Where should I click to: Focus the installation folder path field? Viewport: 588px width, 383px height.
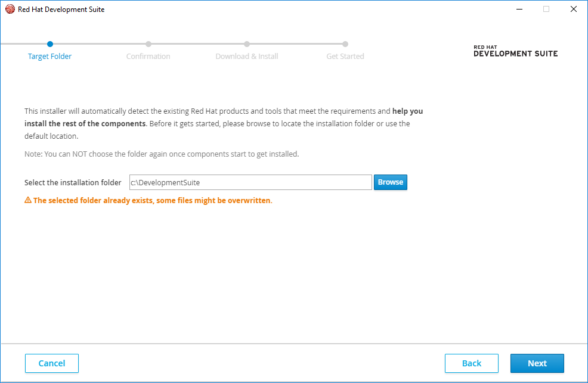coord(250,182)
